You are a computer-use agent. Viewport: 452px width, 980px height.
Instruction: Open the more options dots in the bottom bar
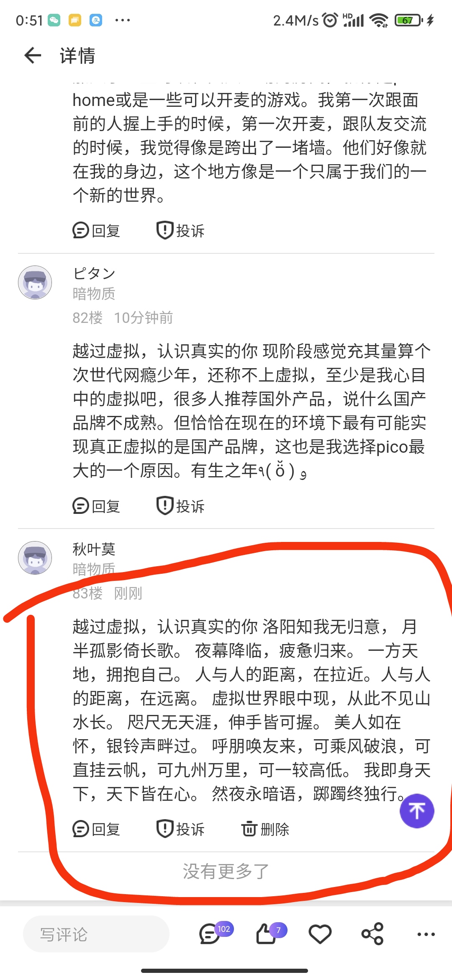[426, 934]
